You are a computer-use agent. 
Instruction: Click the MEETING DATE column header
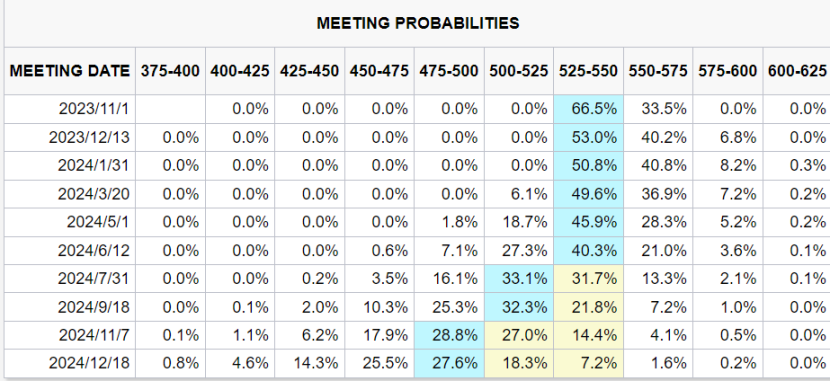pos(69,71)
